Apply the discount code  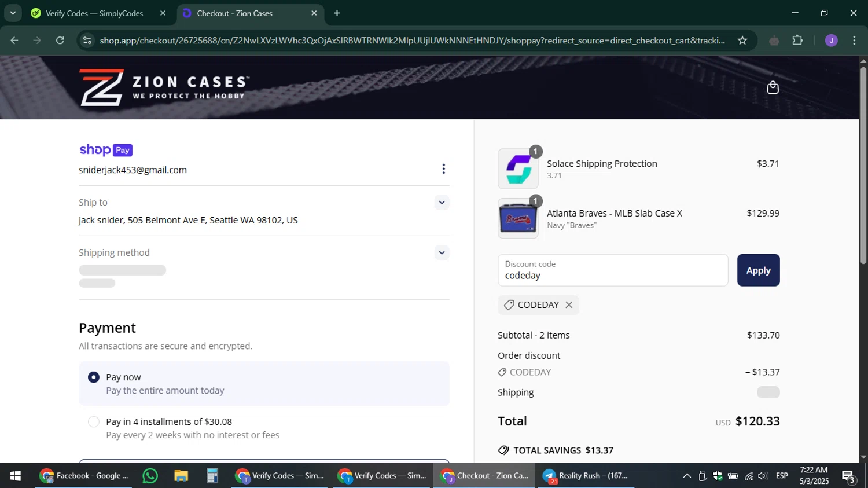point(758,270)
